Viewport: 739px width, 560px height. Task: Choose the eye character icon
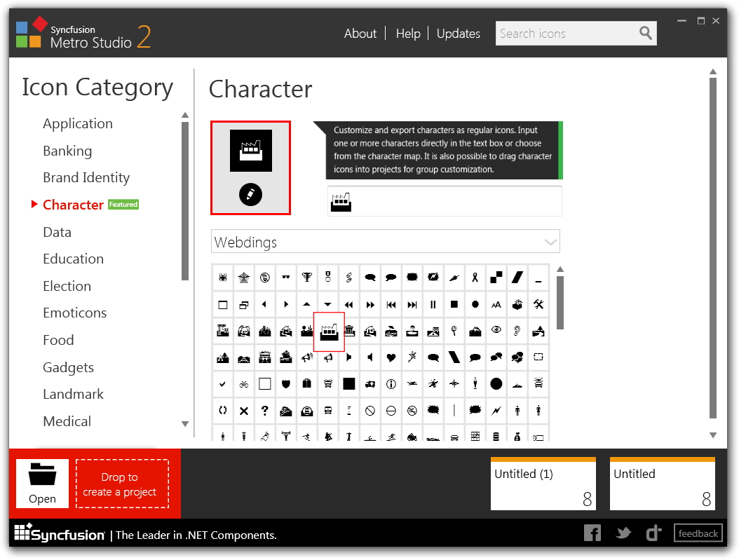pyautogui.click(x=496, y=330)
